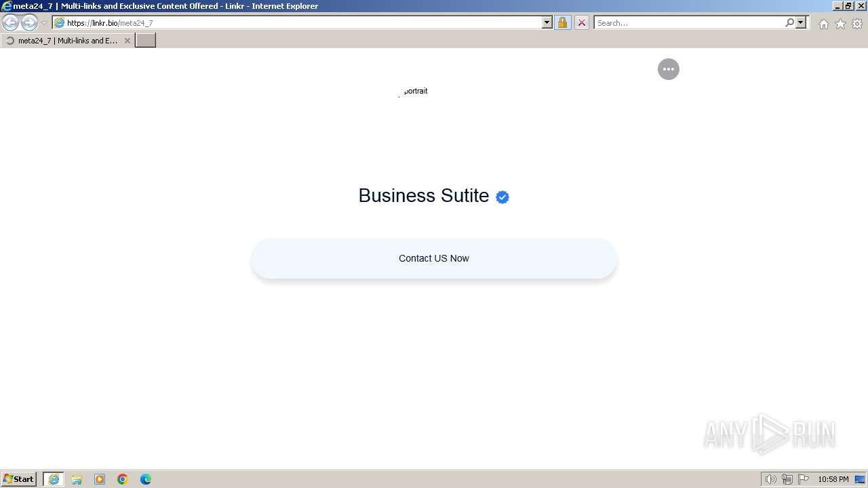Stop page loading with red X
Viewport: 868px width, 488px height.
[x=581, y=22]
